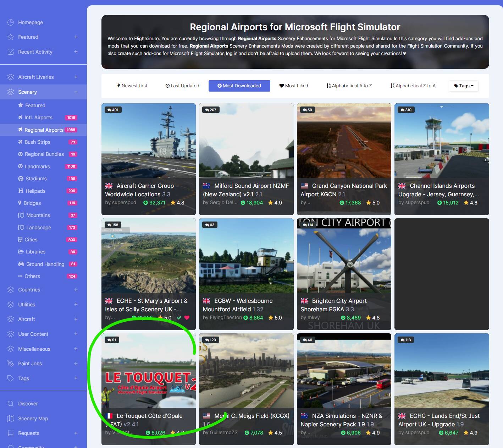503x448 pixels.
Task: Sort by Most Liked
Action: pos(294,86)
